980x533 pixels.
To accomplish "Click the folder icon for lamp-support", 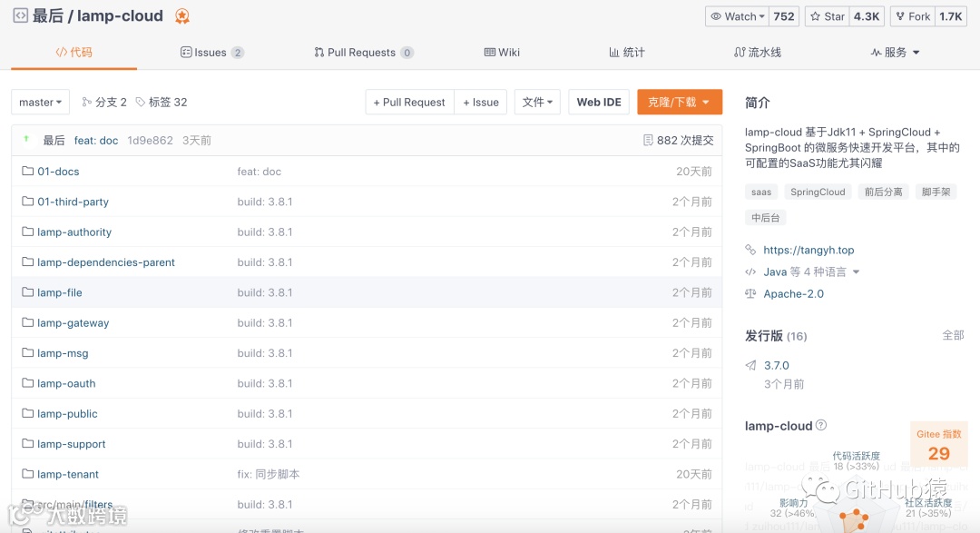I will pos(27,443).
